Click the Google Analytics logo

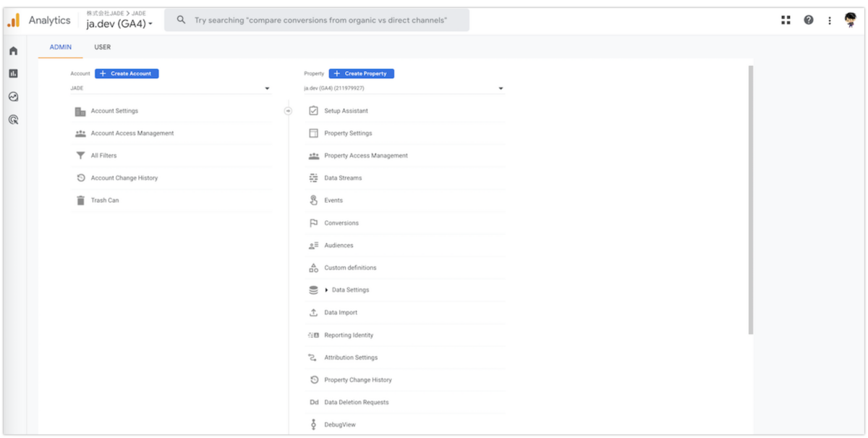pyautogui.click(x=14, y=20)
